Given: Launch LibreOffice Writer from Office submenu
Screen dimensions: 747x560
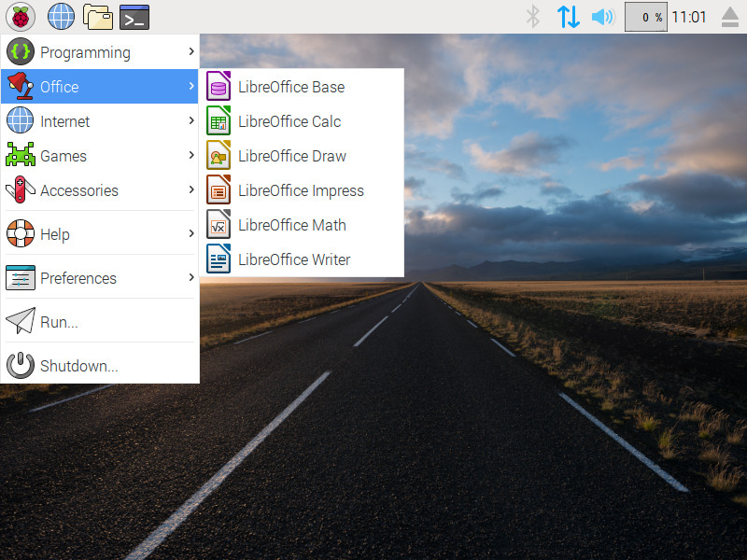Looking at the screenshot, I should 302,259.
